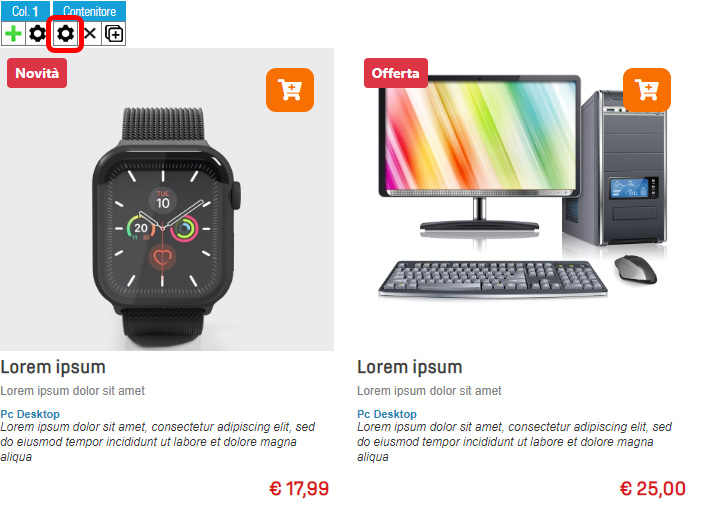This screenshot has height=515, width=703.
Task: Follow Pc Desktop link under computer product
Action: (x=387, y=414)
